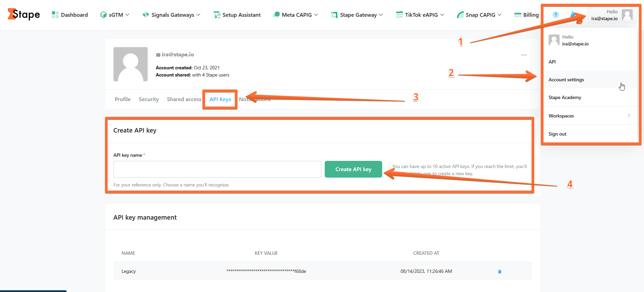Delete the Legacy API key
This screenshot has width=644, height=292.
499,272
